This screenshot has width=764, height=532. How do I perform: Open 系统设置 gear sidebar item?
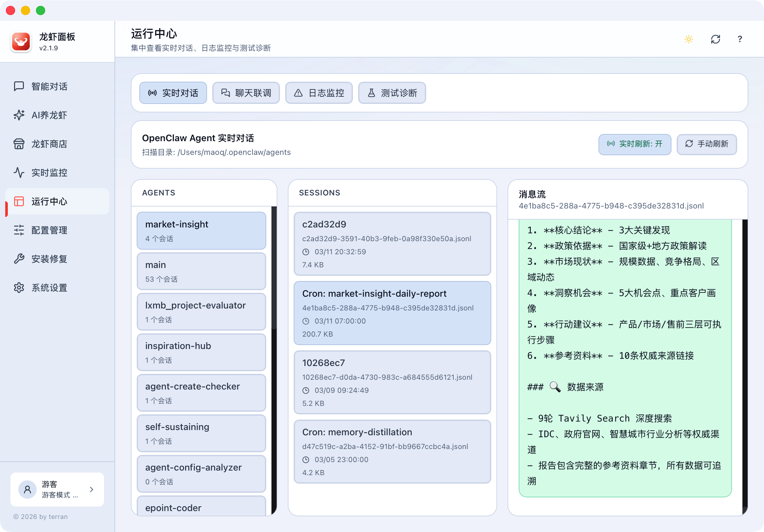(49, 288)
